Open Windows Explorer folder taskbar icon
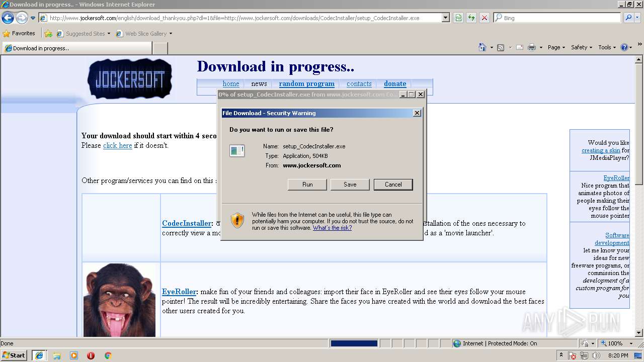The image size is (644, 362). point(57,355)
